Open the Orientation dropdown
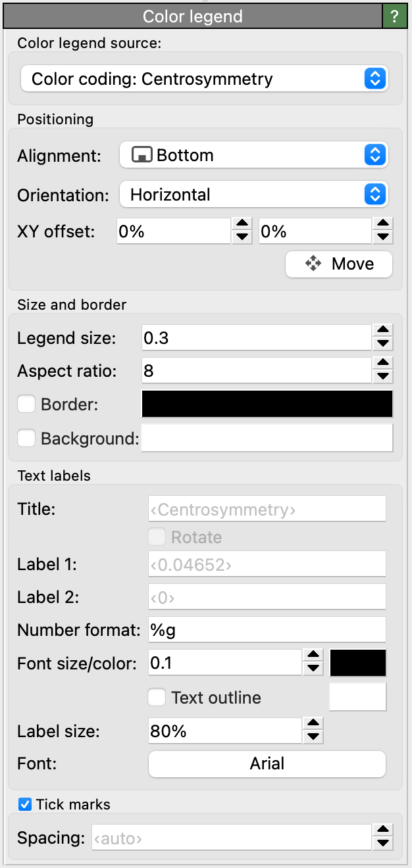The image size is (412, 868). pos(253,195)
